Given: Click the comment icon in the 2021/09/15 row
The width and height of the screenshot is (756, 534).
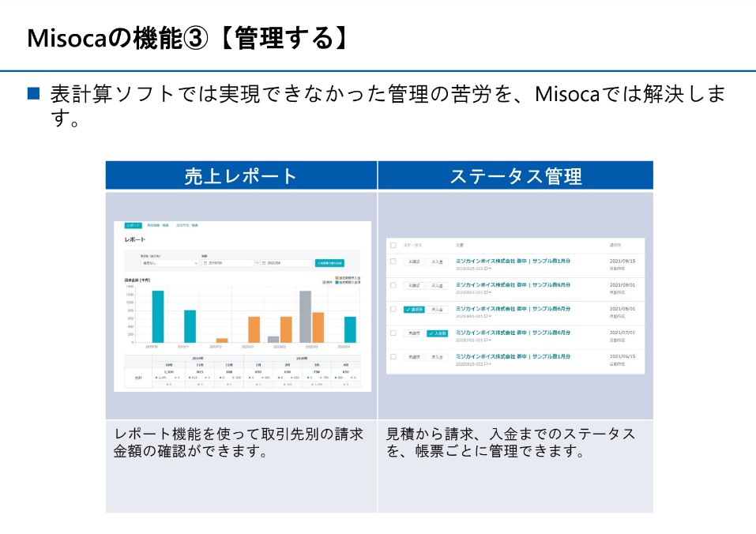Looking at the screenshot, I should pos(486,269).
